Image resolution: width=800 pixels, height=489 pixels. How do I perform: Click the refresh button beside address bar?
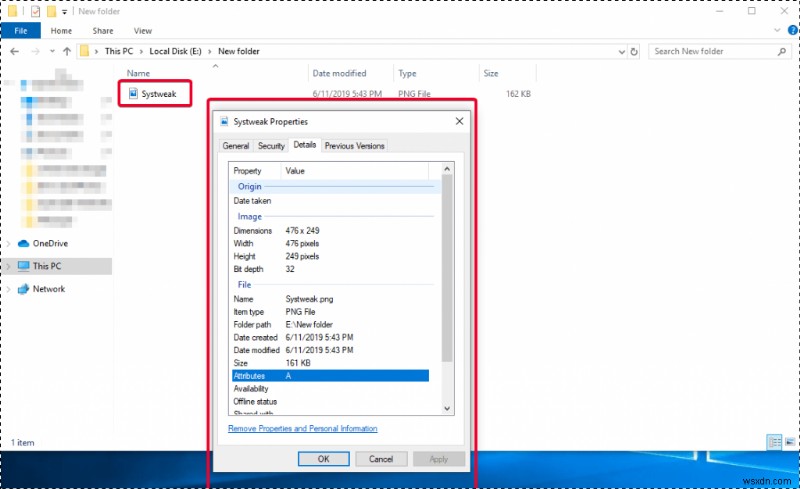click(x=635, y=51)
